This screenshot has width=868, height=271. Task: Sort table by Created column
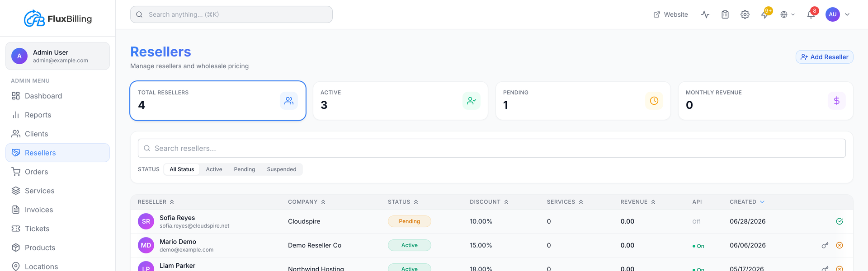(x=747, y=202)
